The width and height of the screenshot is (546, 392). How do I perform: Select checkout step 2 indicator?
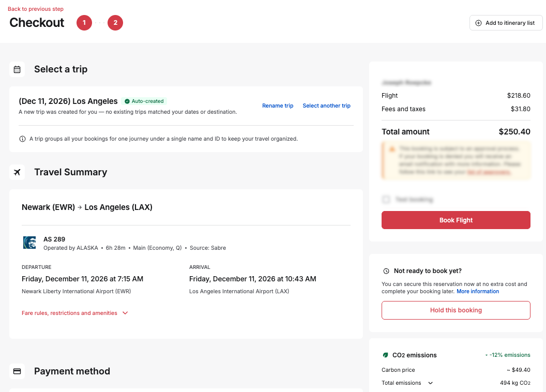point(115,23)
